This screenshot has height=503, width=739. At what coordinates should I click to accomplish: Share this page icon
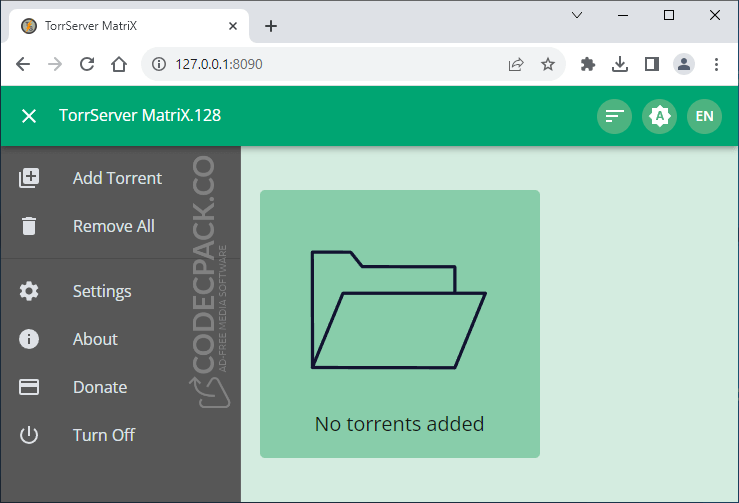pos(516,64)
